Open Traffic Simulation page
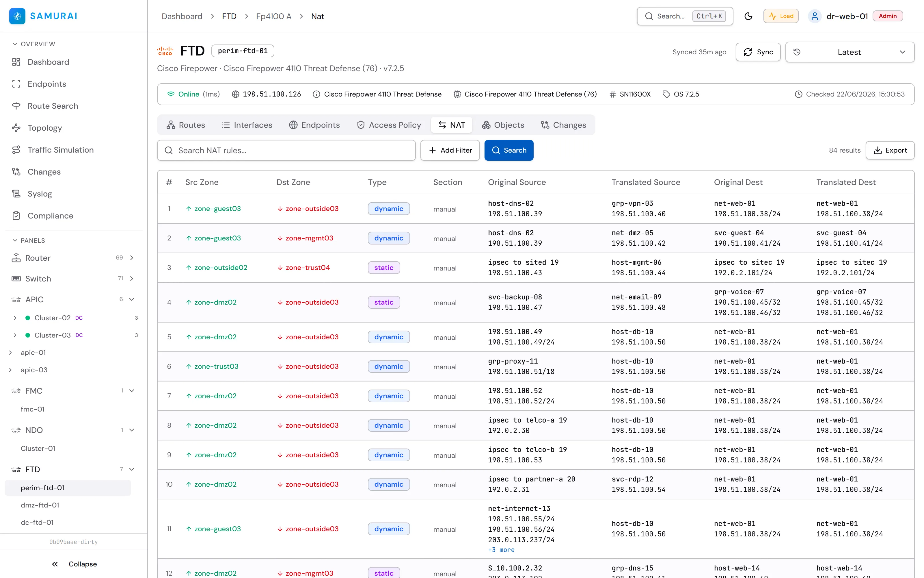Screen dimensions: 924x578 coord(61,150)
